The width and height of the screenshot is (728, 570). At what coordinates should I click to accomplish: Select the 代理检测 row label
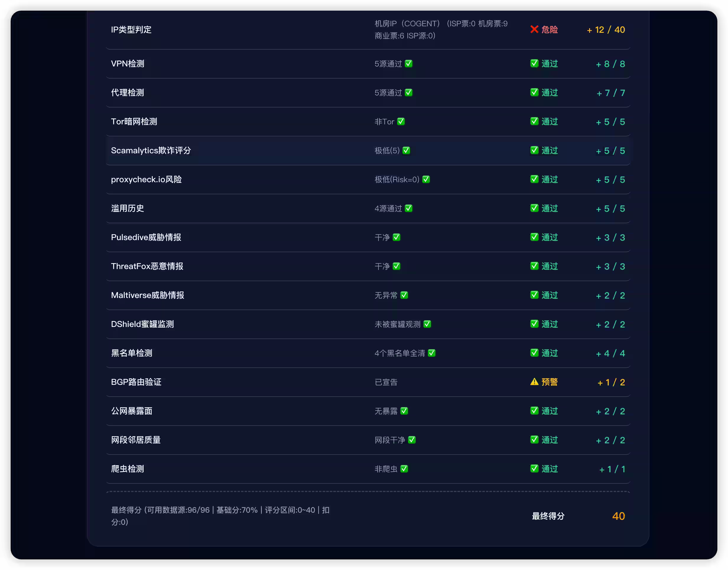[128, 92]
